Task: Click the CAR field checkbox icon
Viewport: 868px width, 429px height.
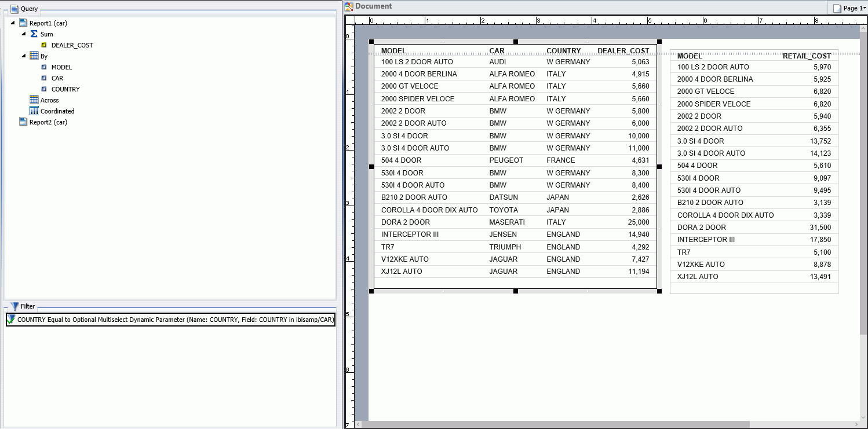Action: [43, 78]
